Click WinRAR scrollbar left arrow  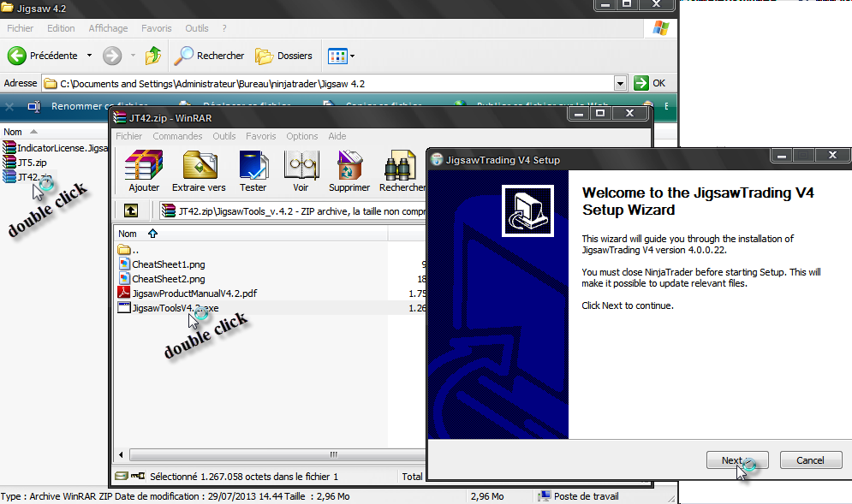pos(121,454)
